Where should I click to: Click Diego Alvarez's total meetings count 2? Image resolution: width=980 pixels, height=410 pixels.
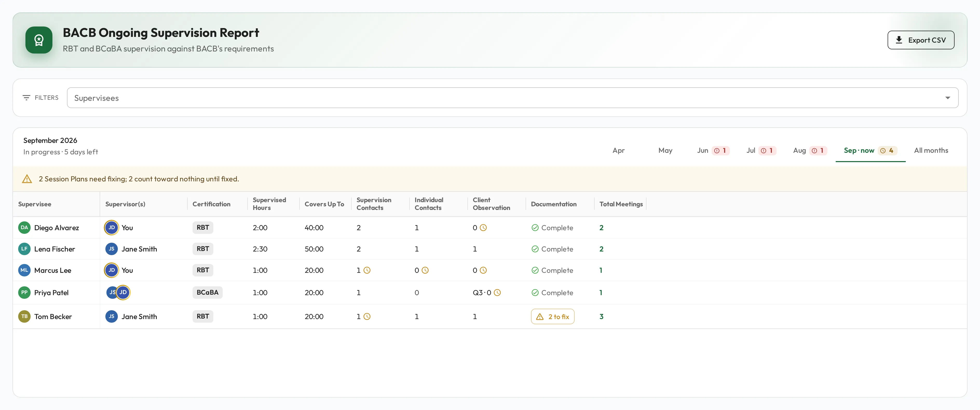click(x=601, y=228)
